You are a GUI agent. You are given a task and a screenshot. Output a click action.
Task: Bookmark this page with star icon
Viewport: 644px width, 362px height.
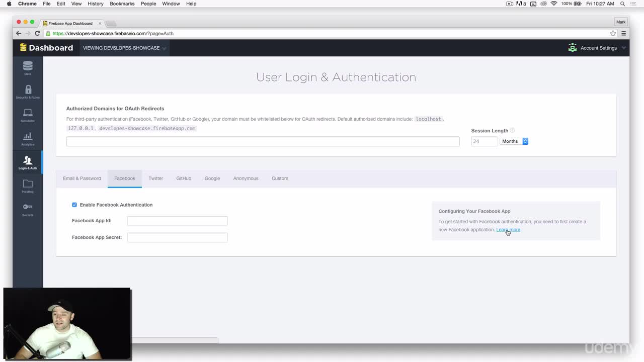(613, 33)
